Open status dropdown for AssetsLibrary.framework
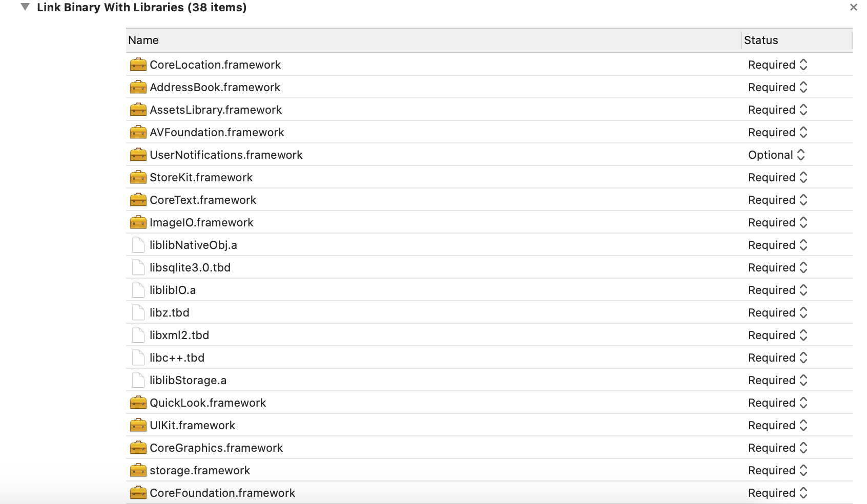867x504 pixels. click(778, 110)
